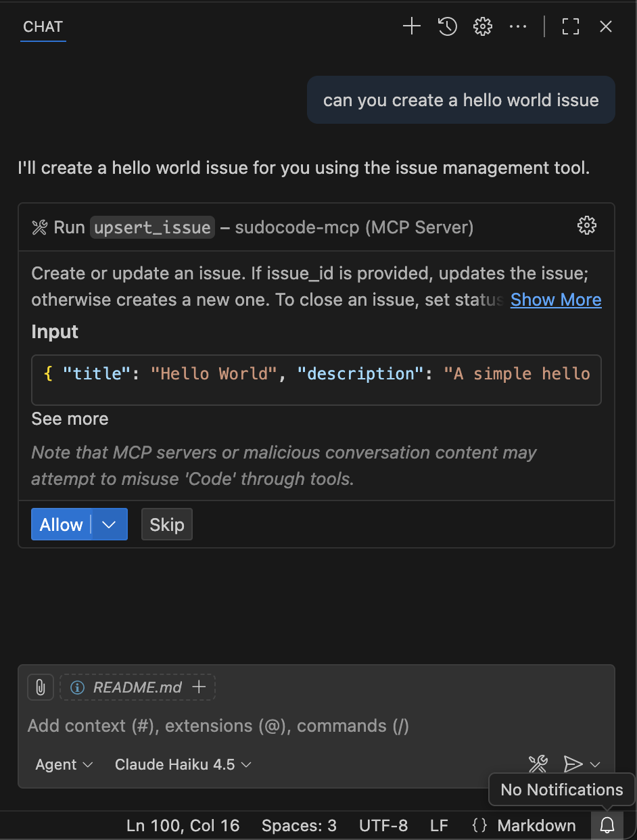The image size is (637, 840).
Task: Change the Markdown language mode
Action: 536,825
